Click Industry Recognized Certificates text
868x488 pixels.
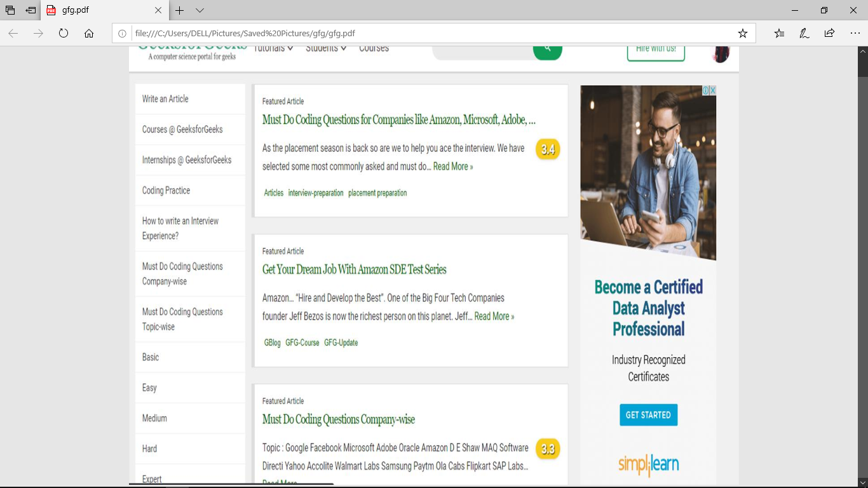coord(648,369)
